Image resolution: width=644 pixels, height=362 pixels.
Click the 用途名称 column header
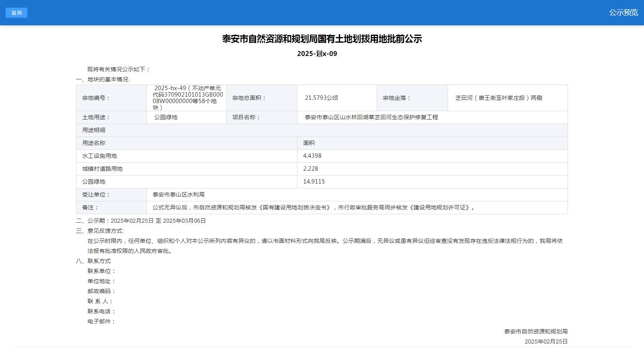coord(187,143)
